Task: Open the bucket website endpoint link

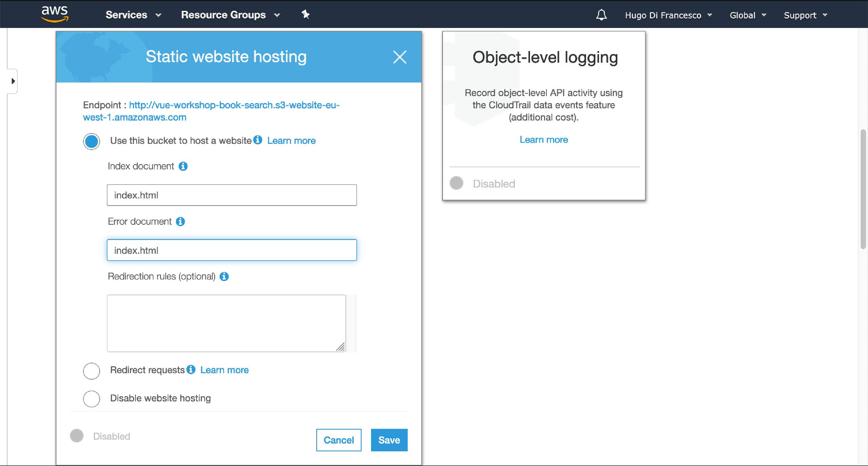Action: click(x=211, y=111)
